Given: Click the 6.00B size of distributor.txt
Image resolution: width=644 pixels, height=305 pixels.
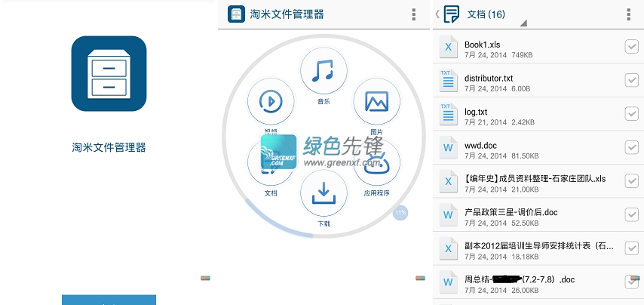Looking at the screenshot, I should pyautogui.click(x=521, y=88).
